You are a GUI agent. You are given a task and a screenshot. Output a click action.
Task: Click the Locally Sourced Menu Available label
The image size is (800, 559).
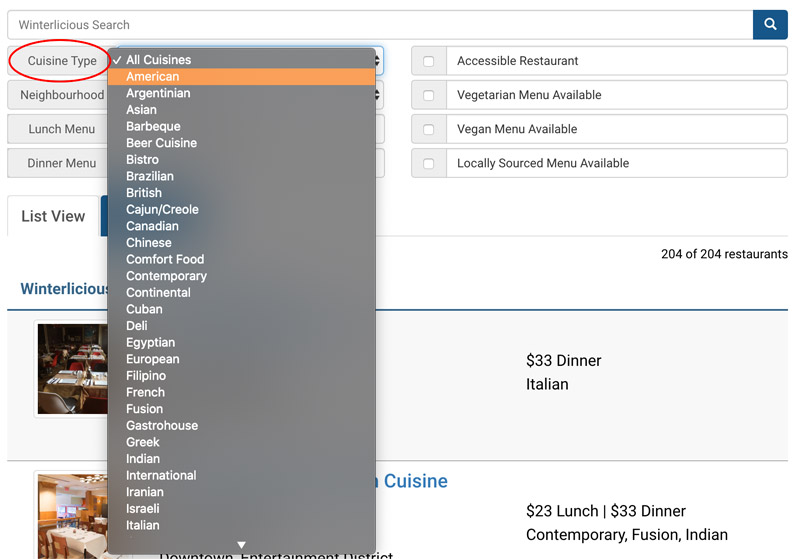[543, 163]
